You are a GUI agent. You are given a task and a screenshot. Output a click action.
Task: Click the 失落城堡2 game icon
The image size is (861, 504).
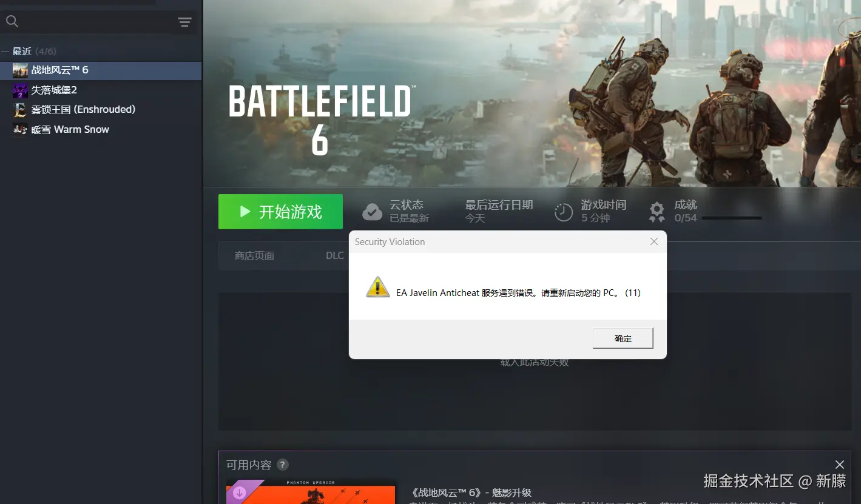pyautogui.click(x=20, y=90)
